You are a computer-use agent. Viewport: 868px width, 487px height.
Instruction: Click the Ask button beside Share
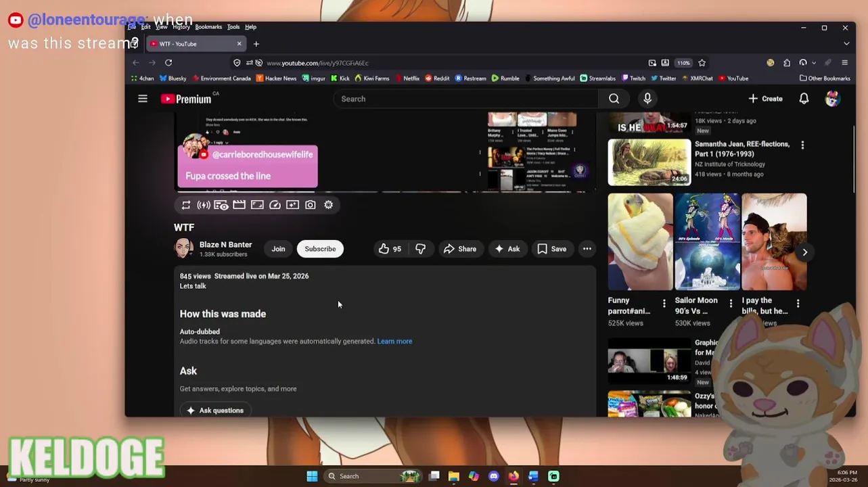click(507, 249)
